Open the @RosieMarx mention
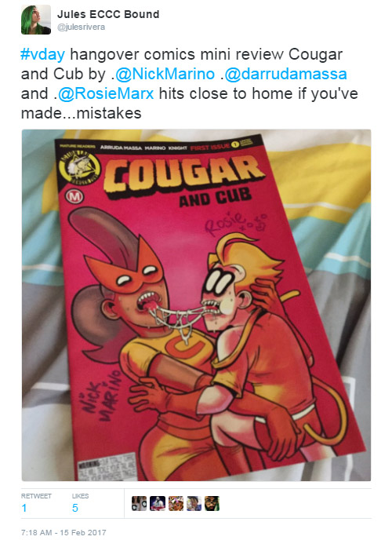Screen dimensions: 392x540 (106, 93)
